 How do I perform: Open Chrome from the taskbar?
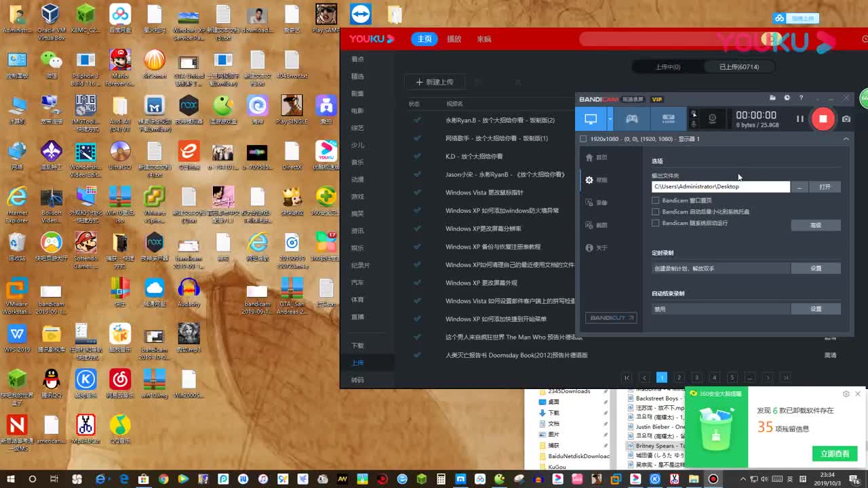coord(163,479)
